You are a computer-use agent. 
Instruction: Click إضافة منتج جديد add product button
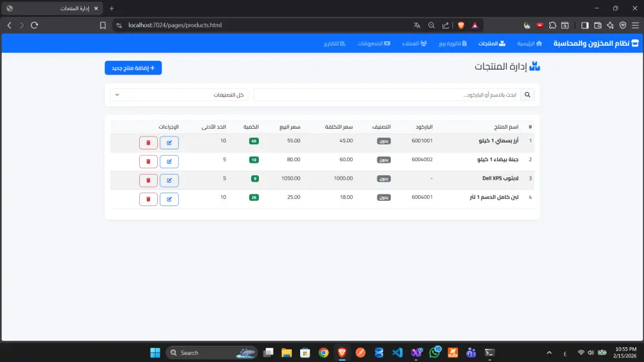coord(133,68)
